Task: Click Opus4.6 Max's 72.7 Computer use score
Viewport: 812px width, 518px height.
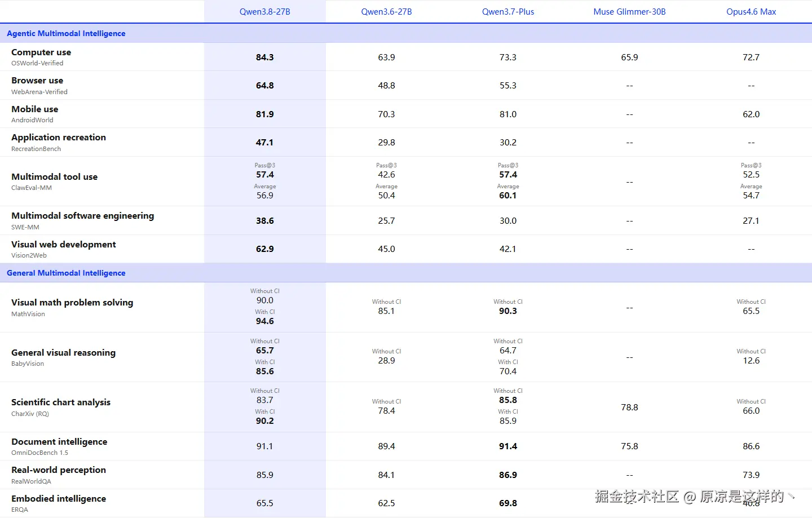Action: point(751,57)
